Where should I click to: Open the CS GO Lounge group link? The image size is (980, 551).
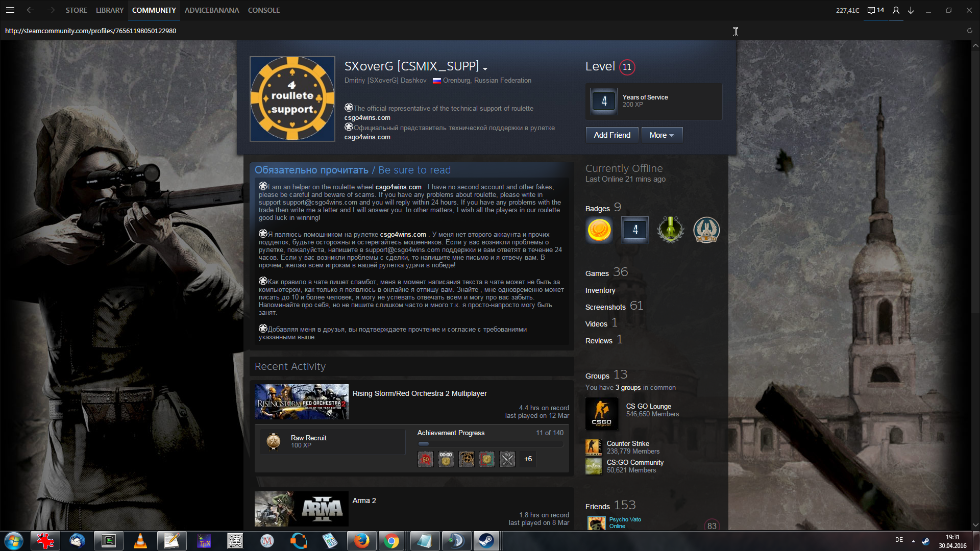(x=648, y=407)
